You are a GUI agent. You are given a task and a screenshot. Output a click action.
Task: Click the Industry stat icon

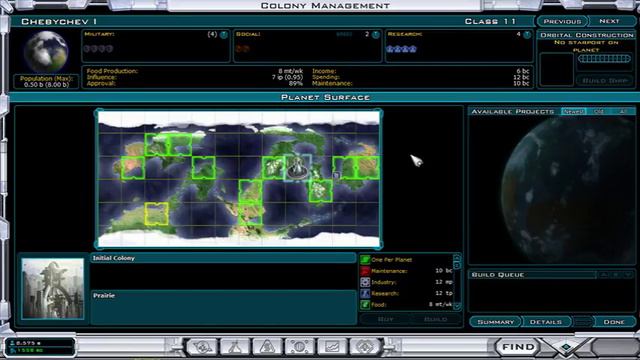click(365, 282)
